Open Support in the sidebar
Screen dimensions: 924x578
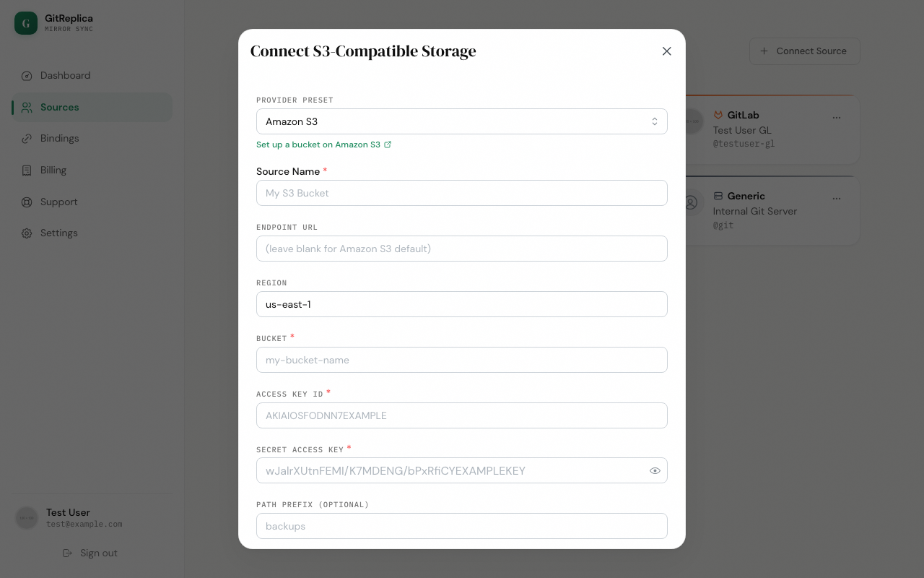(x=92, y=202)
